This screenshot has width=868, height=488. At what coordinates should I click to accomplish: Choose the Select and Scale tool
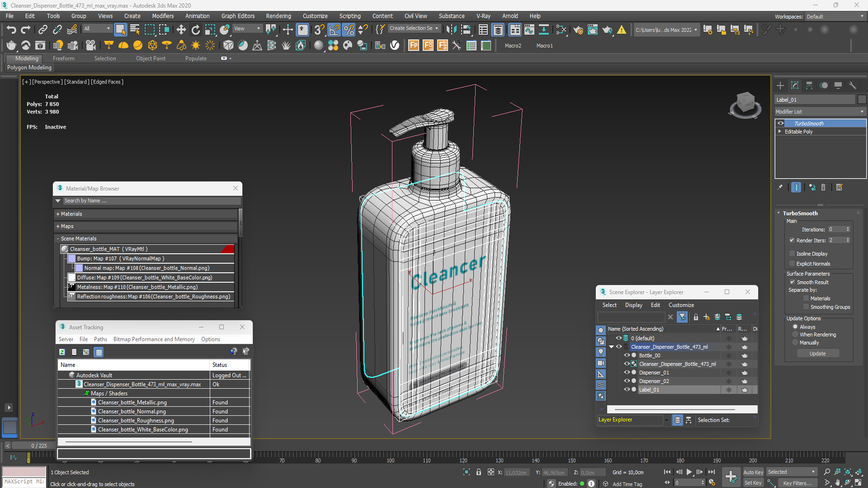(x=210, y=30)
